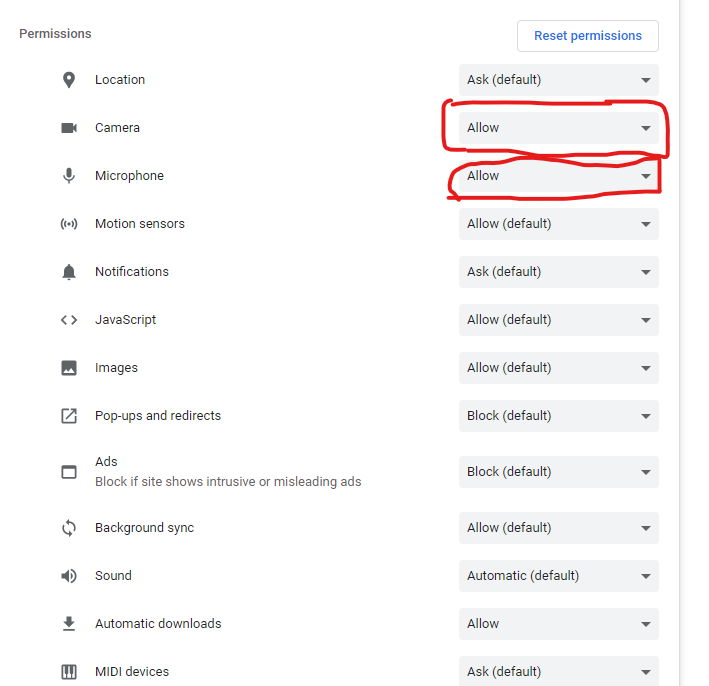The width and height of the screenshot is (709, 686).
Task: Open the Location permission dropdown
Action: tap(558, 80)
